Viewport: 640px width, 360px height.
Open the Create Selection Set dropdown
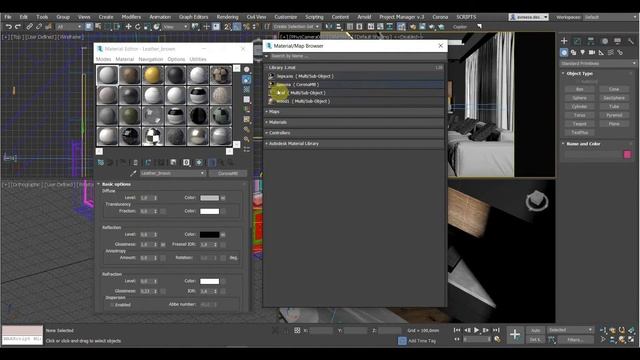(296, 27)
